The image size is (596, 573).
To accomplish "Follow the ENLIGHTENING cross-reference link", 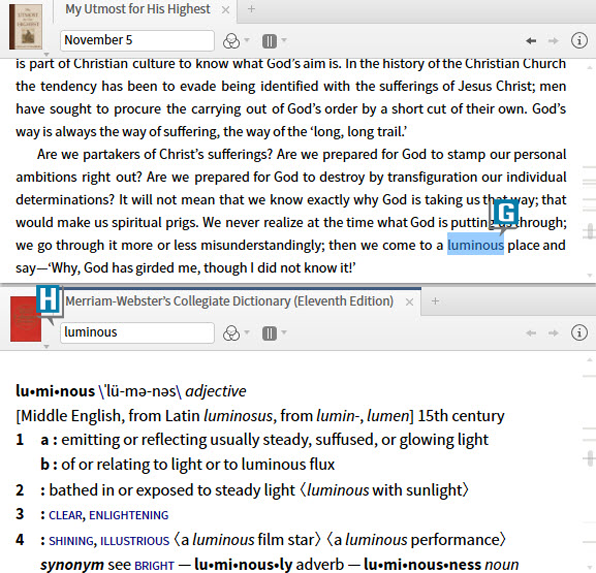I will pos(128,515).
